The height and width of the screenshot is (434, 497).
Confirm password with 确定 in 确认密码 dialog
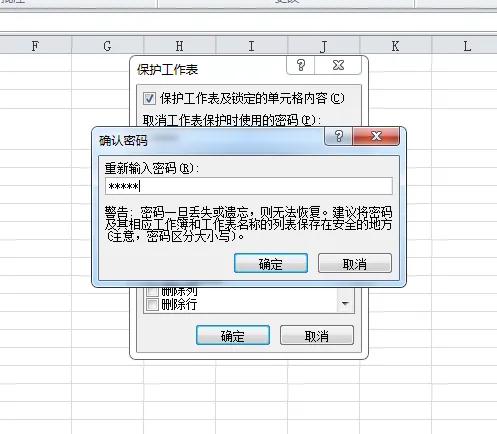[271, 263]
